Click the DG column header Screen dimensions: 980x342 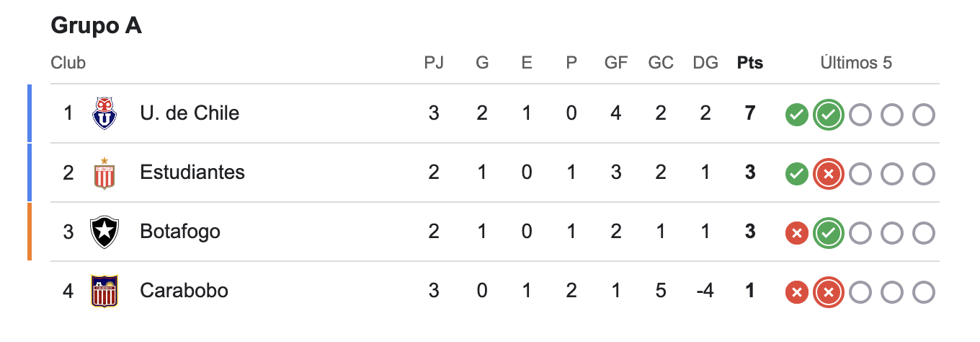(x=705, y=63)
